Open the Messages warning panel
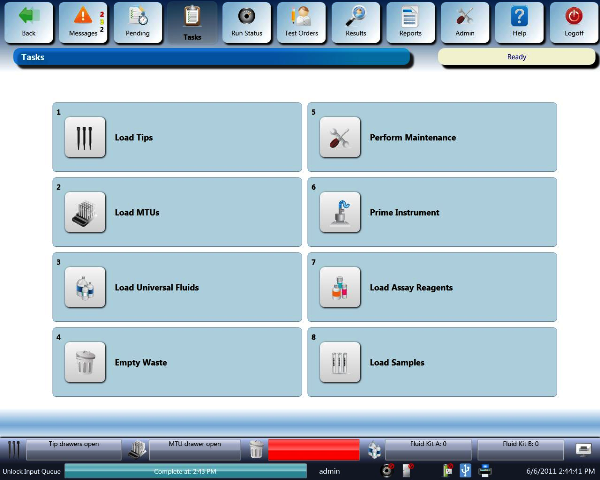Image resolution: width=600 pixels, height=480 pixels. coord(84,22)
